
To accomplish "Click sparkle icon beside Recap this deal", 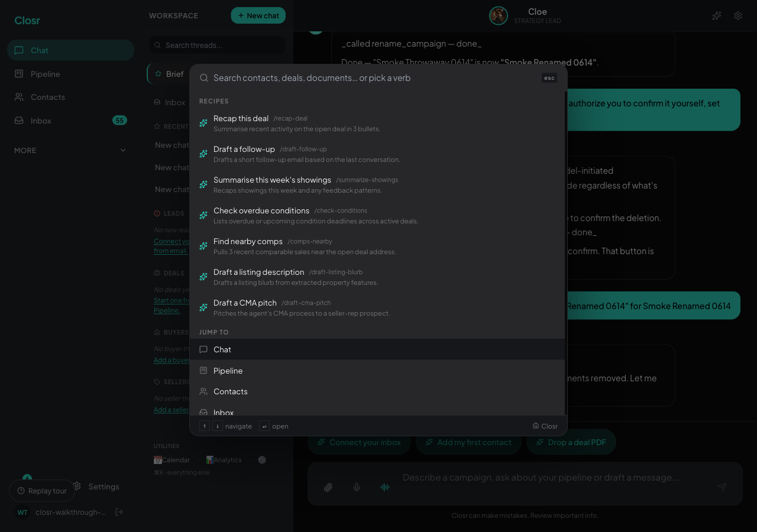I will (203, 123).
